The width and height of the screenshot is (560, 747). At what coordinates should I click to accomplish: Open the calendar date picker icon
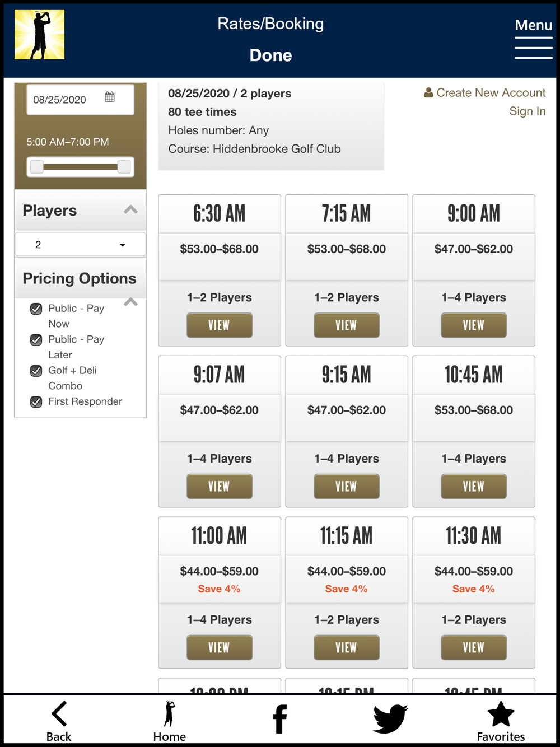click(x=110, y=97)
